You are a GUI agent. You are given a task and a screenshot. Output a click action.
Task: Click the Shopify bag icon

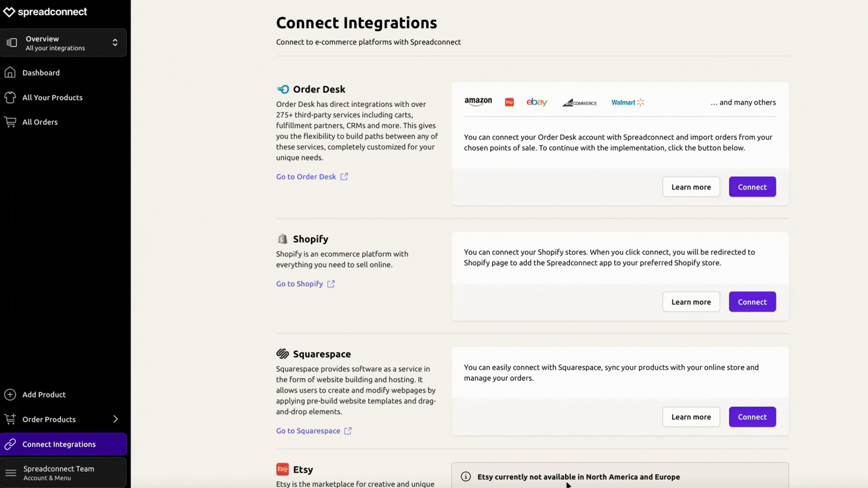click(283, 239)
